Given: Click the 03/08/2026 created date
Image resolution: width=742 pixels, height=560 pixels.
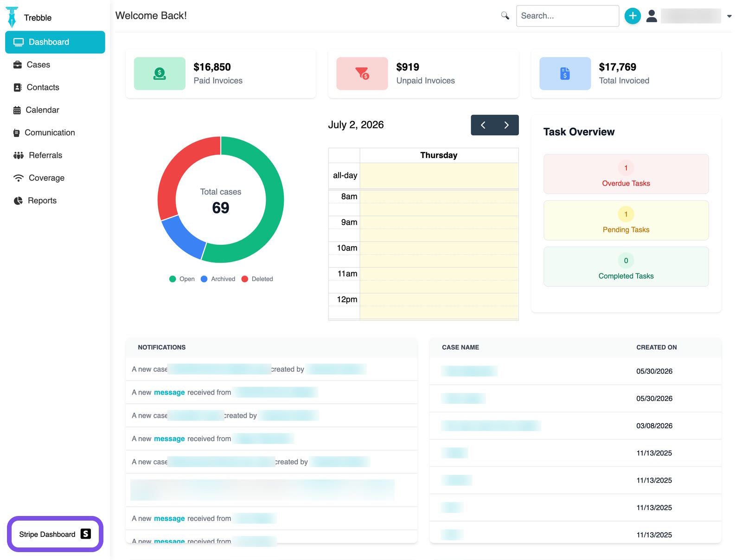Looking at the screenshot, I should click(654, 426).
